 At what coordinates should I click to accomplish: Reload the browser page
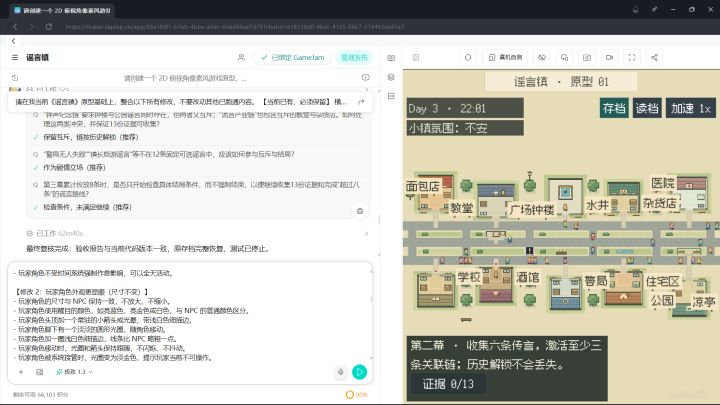[x=48, y=27]
